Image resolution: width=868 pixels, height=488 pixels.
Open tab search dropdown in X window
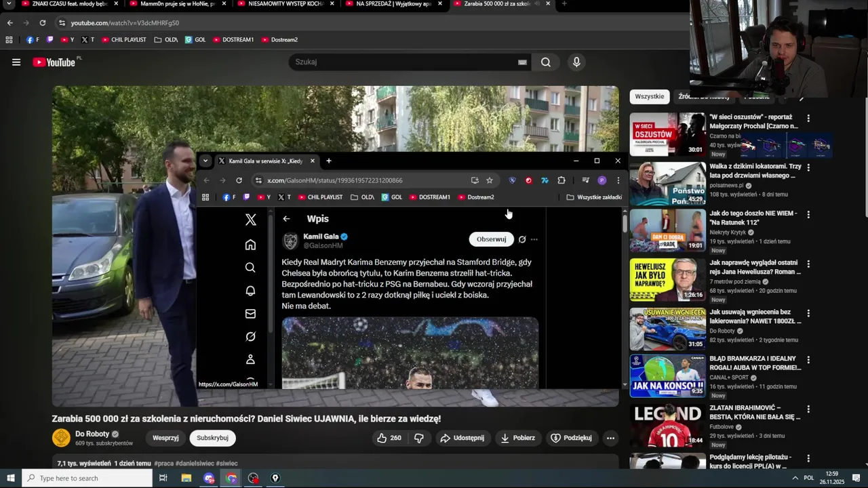[x=205, y=161]
